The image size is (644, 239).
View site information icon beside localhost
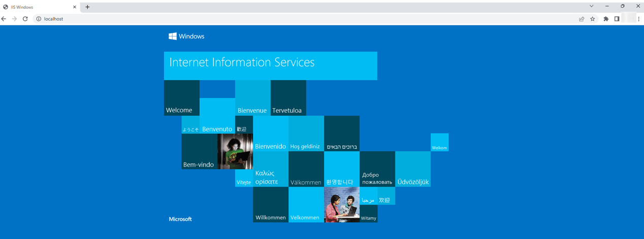39,19
